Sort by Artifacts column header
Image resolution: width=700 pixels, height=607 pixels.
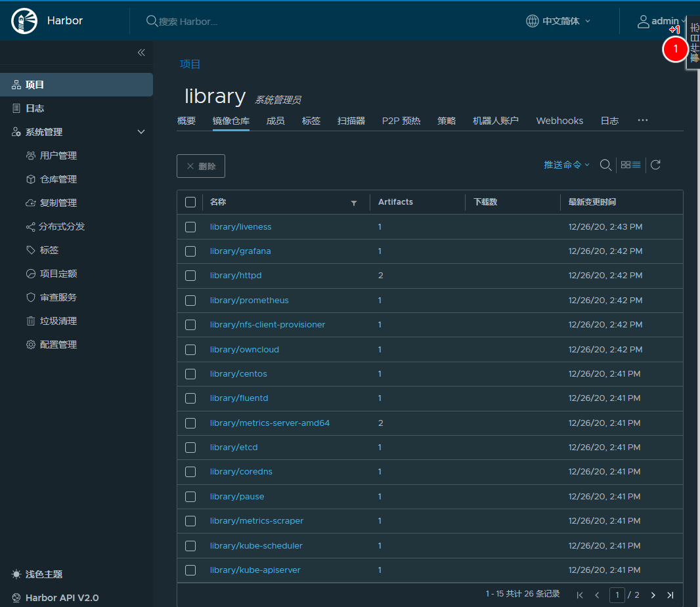click(395, 202)
